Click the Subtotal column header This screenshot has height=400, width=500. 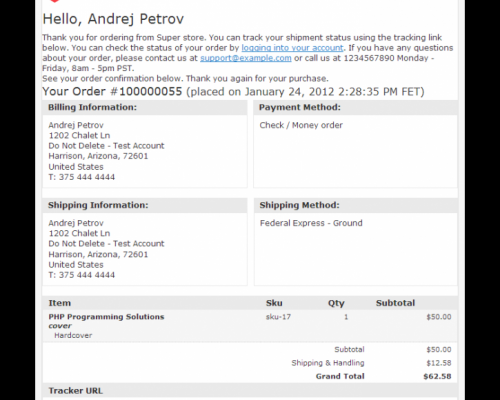pyautogui.click(x=395, y=303)
